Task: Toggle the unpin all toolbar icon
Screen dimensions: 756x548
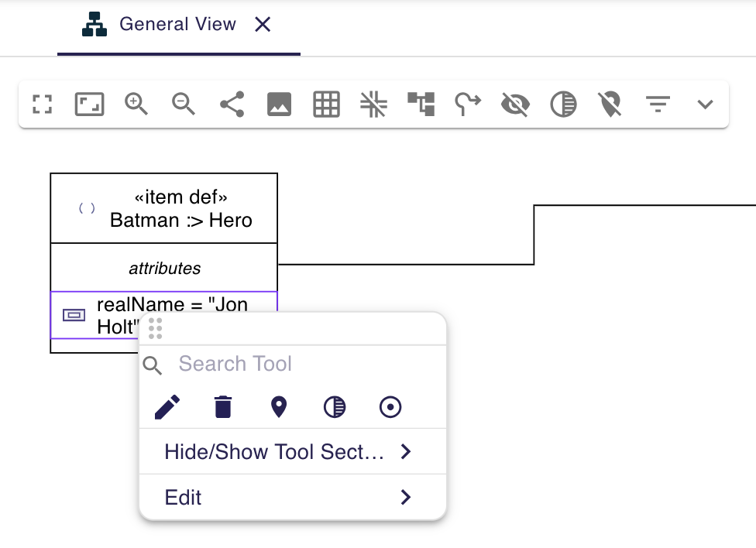Action: tap(610, 104)
